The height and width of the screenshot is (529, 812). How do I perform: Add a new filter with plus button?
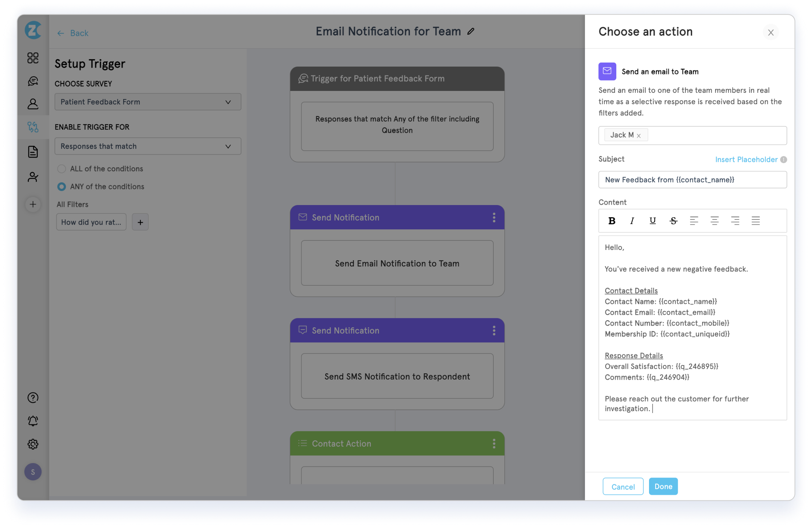140,222
